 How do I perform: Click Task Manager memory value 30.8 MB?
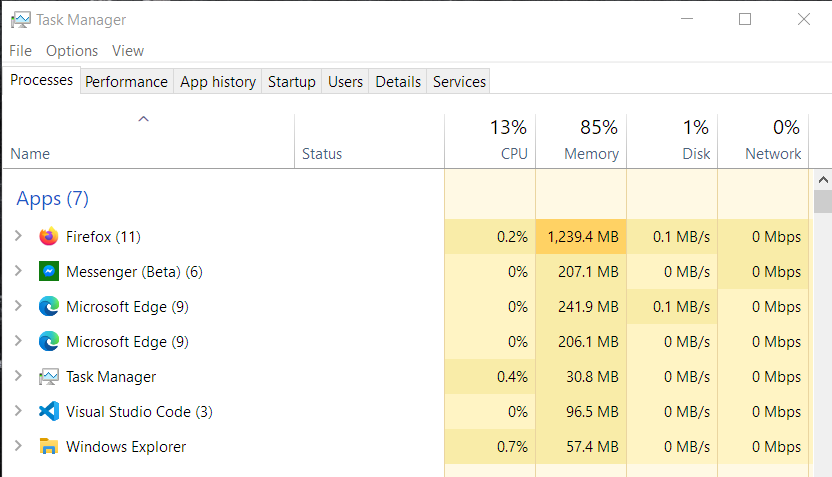pos(592,377)
